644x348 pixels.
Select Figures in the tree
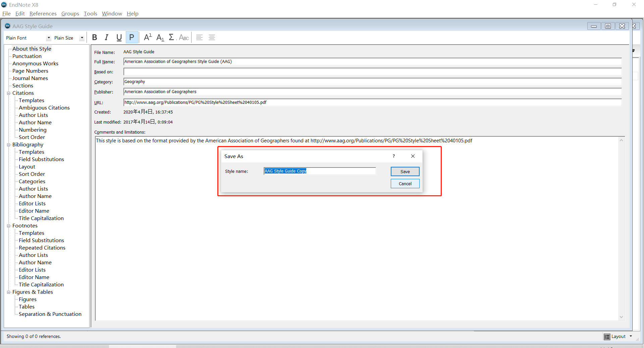click(x=28, y=299)
